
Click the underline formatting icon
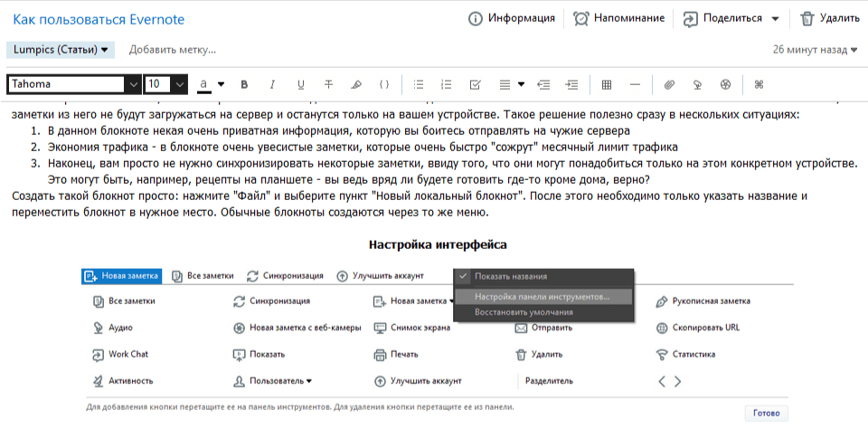tap(300, 84)
